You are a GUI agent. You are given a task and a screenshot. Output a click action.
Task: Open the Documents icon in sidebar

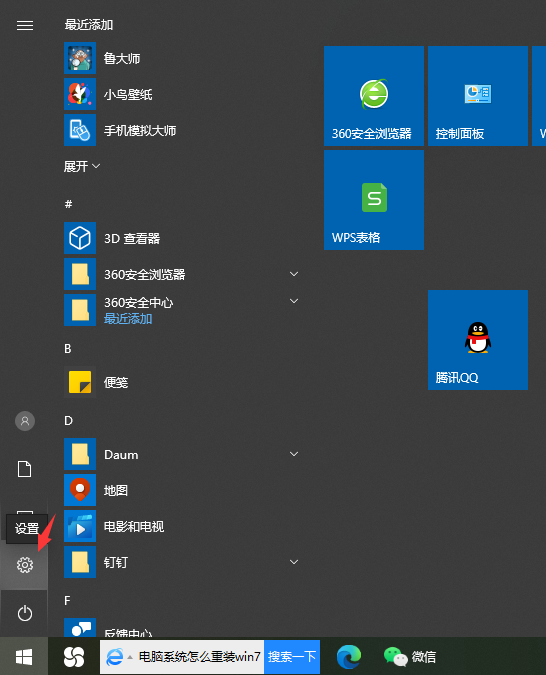point(25,469)
